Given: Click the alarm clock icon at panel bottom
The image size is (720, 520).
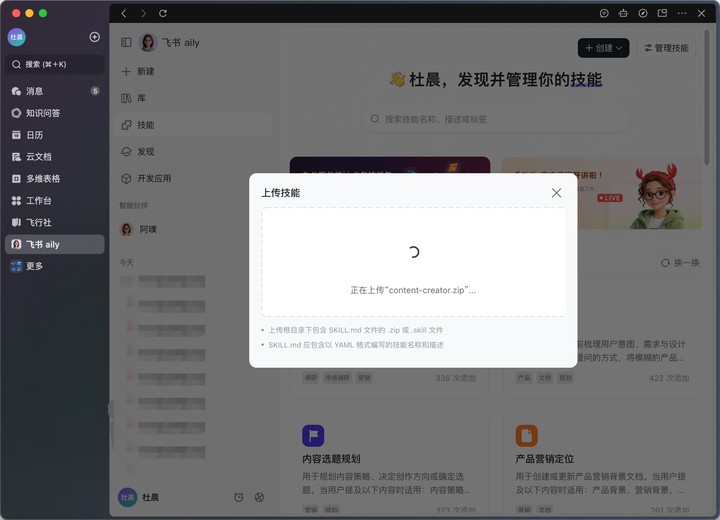Looking at the screenshot, I should tap(239, 497).
